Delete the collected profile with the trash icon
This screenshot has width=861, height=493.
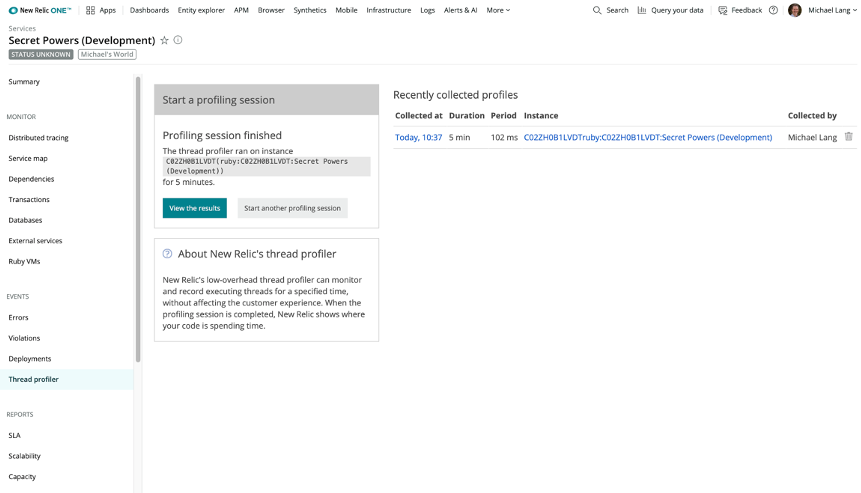(848, 137)
